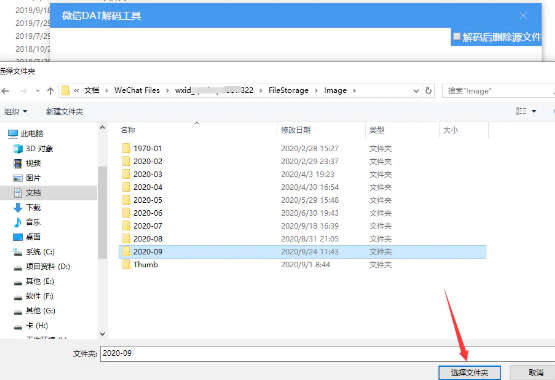This screenshot has height=380, width=555.
Task: Select the 2020-04 folder icon
Action: (x=126, y=187)
